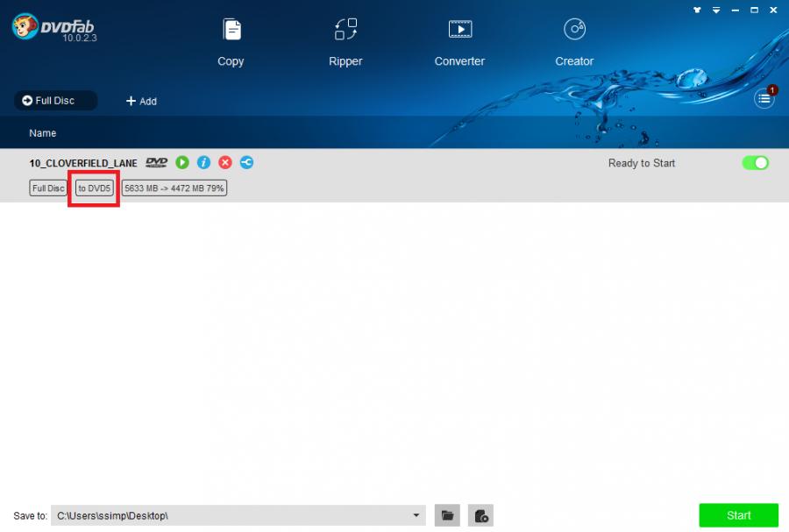
Task: Open the Full Disc mode switcher
Action: tap(56, 101)
